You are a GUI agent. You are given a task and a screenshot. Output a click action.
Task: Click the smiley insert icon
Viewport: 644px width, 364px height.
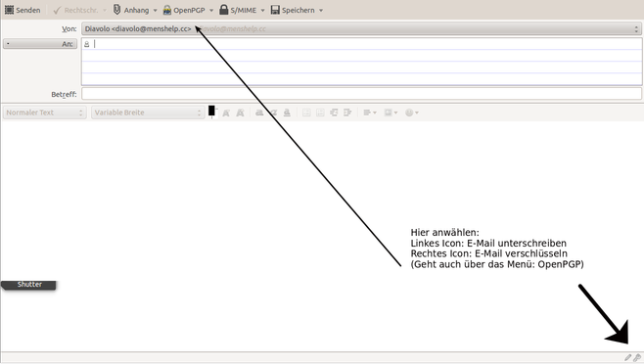[x=411, y=113]
